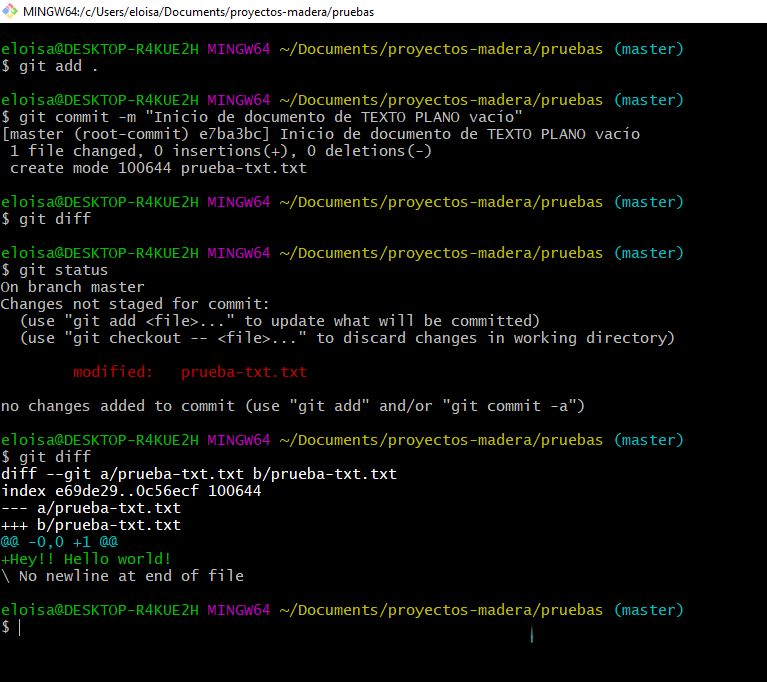Click 'index e69de29..0c56ecf 100644' line
Screen dimensions: 767x682
tap(131, 491)
